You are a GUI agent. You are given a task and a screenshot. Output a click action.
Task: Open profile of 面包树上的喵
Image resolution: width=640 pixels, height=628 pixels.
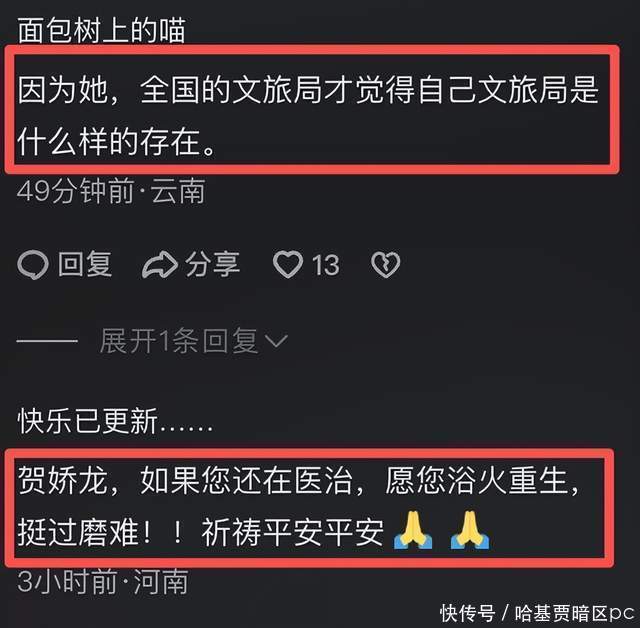tap(102, 30)
